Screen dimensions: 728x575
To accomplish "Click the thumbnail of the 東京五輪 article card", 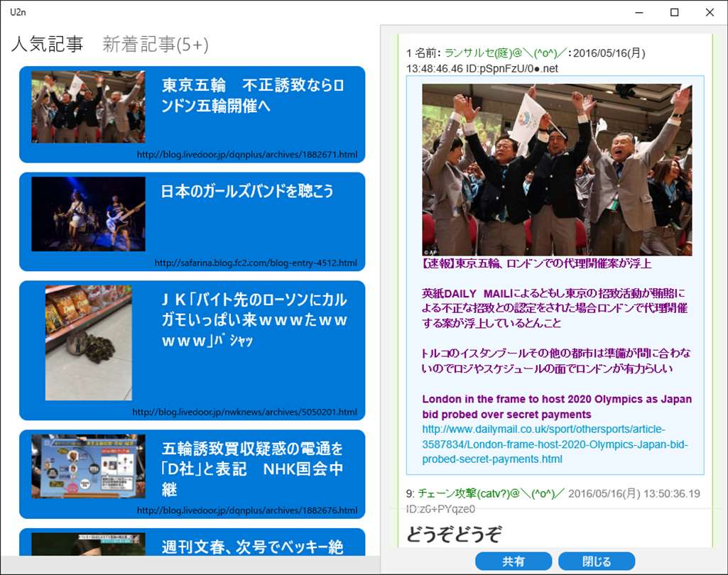I will click(x=88, y=106).
